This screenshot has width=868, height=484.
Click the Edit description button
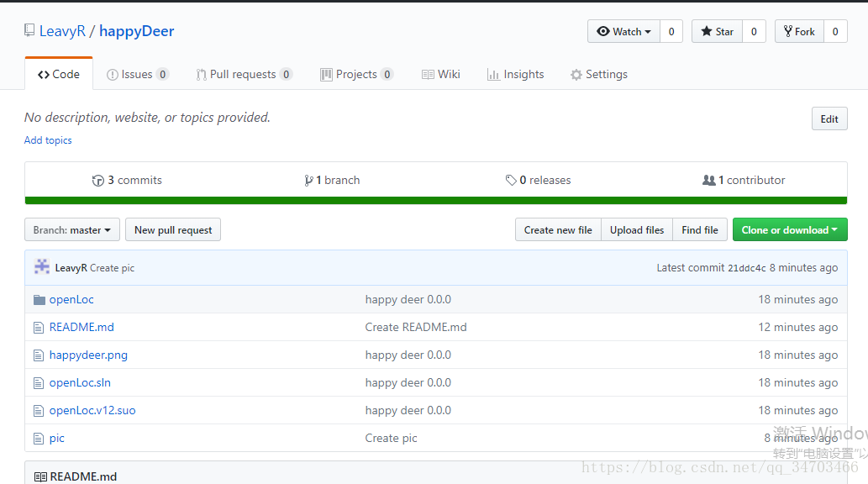tap(829, 119)
